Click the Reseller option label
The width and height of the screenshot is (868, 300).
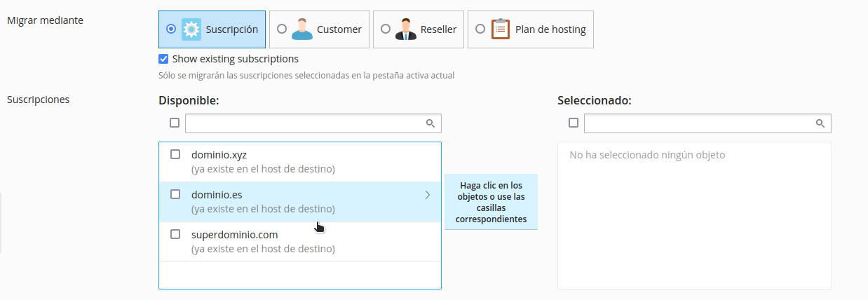pos(439,29)
